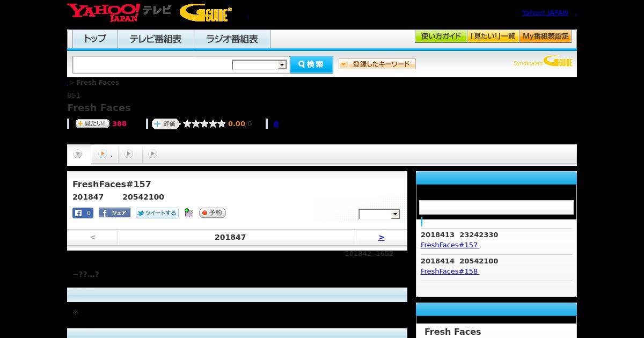Viewport: 644px width, 338px height.
Task: Expand the 登録したキーワード dropdown
Action: tap(377, 64)
